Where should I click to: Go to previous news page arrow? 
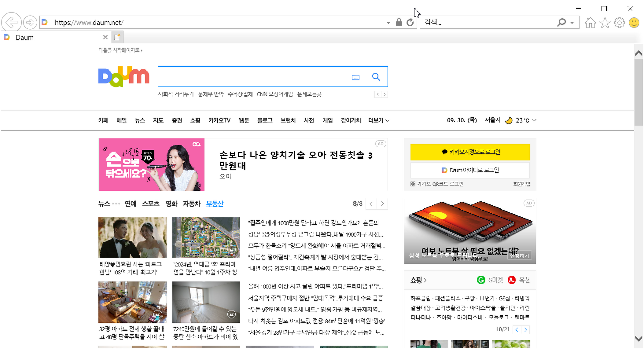[371, 204]
